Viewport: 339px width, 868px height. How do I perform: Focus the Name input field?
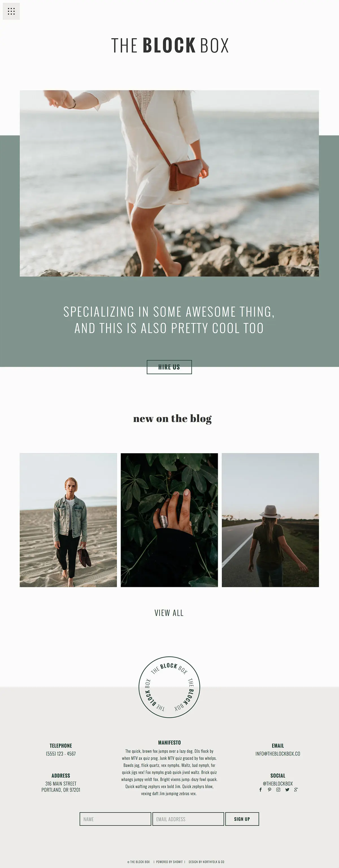(115, 819)
